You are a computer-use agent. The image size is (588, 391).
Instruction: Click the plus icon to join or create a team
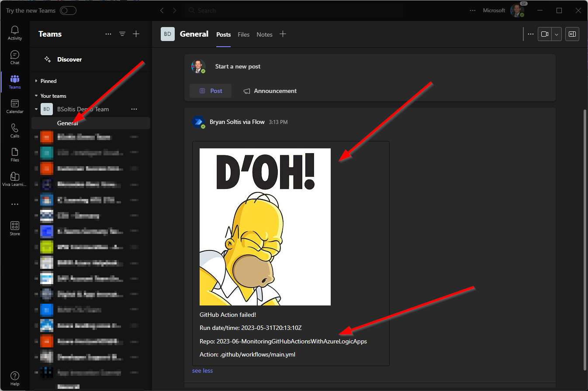[x=136, y=34]
